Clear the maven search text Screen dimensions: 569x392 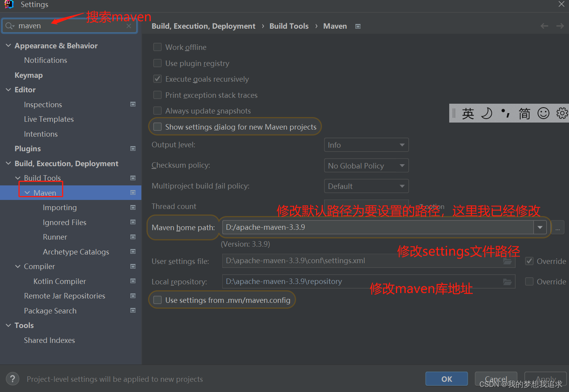(129, 26)
